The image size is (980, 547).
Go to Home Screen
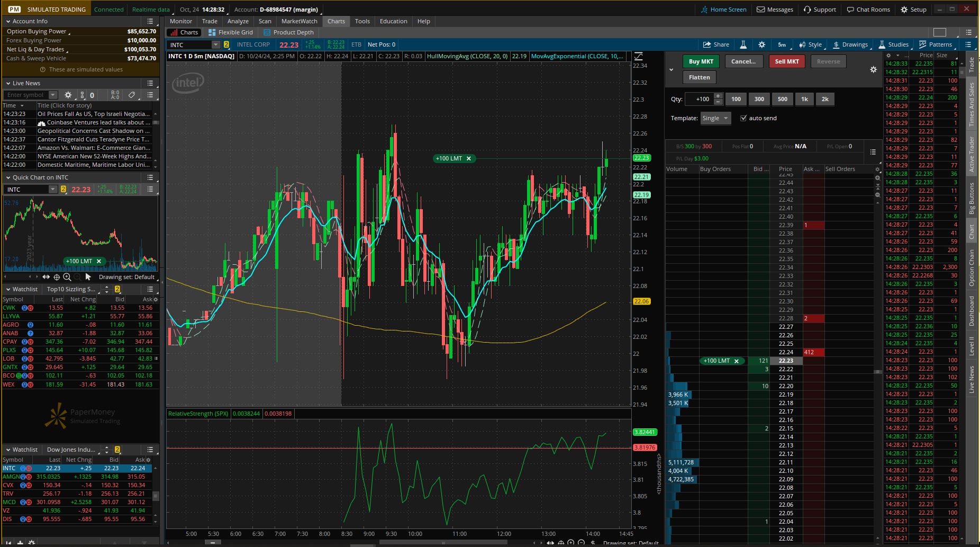[723, 10]
